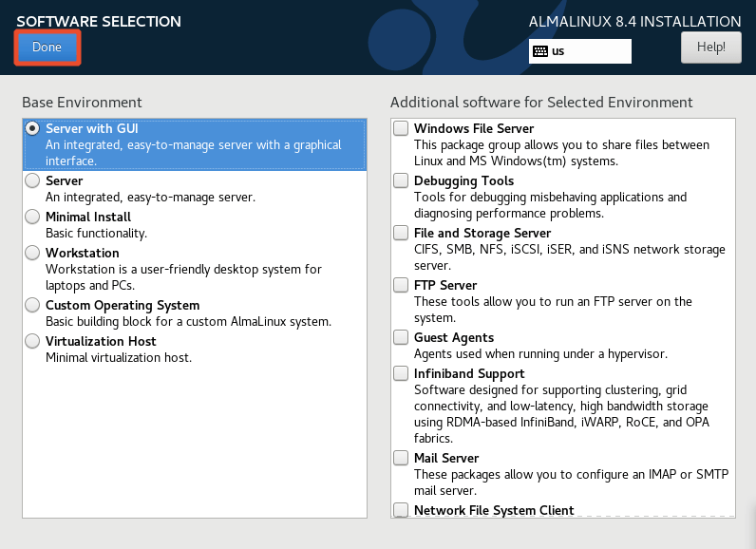Enable the Mail Server add-on
Image resolution: width=756 pixels, height=549 pixels.
402,458
